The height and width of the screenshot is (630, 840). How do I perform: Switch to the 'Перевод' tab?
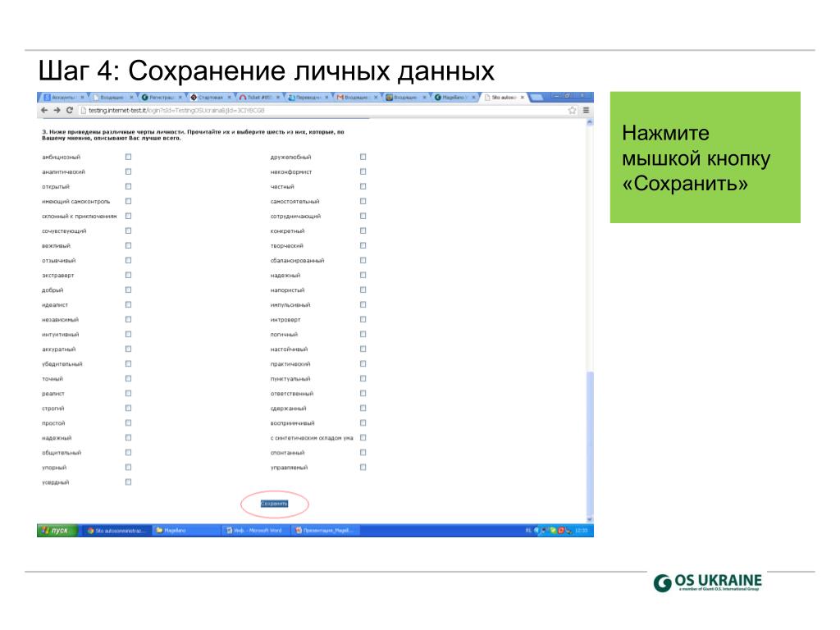pyautogui.click(x=308, y=98)
